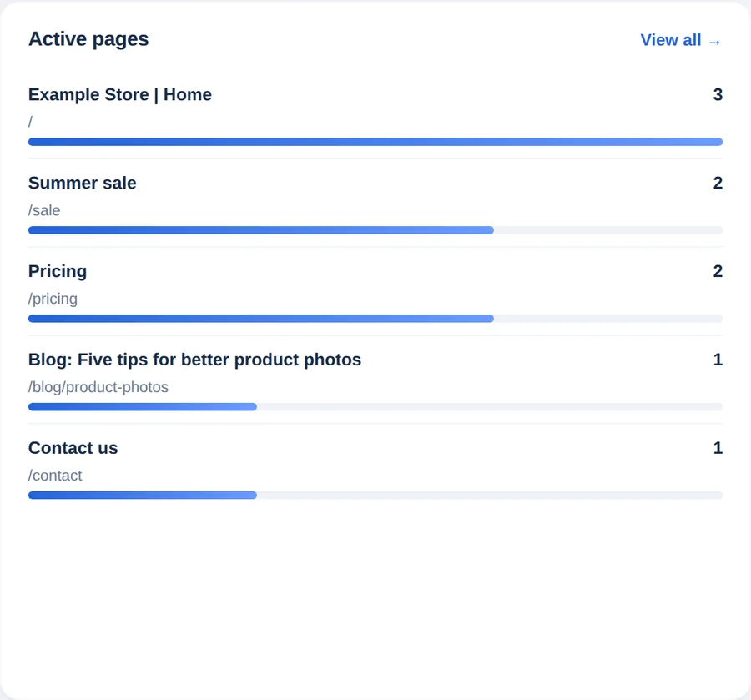The image size is (751, 700).
Task: Click the Contact us progress bar
Action: pyautogui.click(x=375, y=495)
